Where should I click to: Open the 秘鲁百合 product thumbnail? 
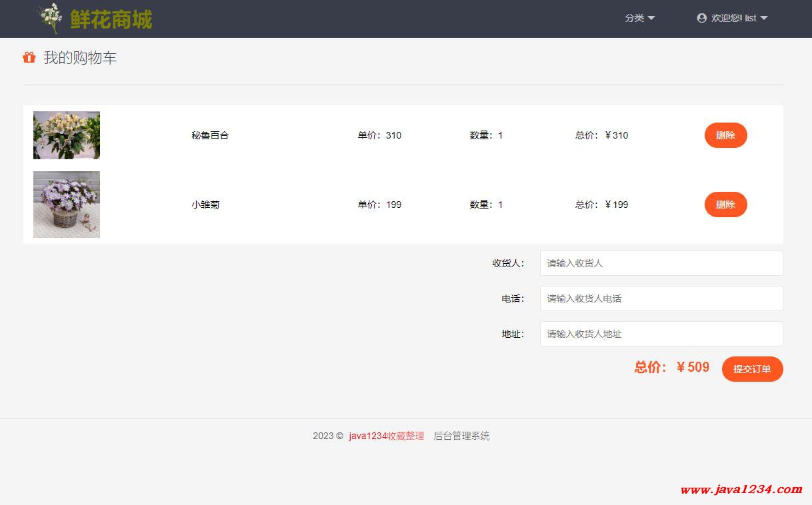(x=67, y=135)
